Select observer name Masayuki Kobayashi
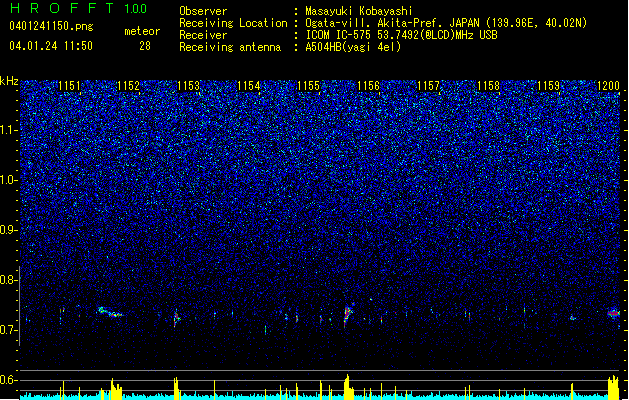This screenshot has height=400, width=629. coord(359,11)
